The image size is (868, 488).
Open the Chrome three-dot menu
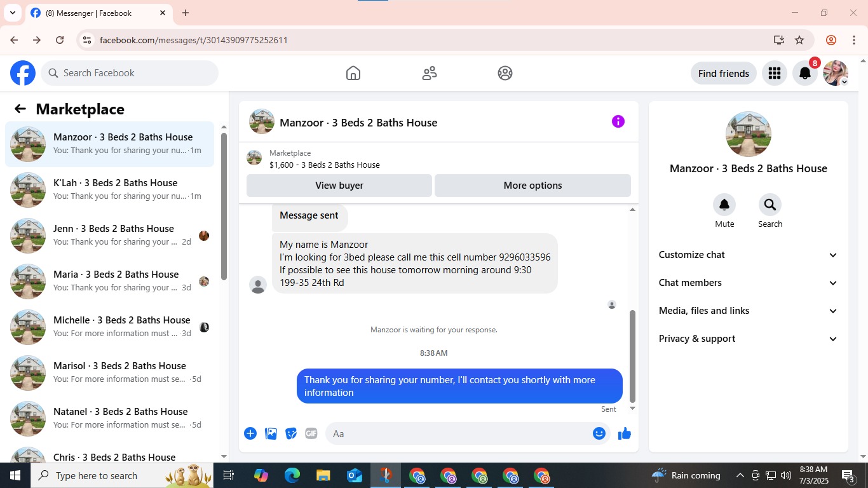[854, 40]
